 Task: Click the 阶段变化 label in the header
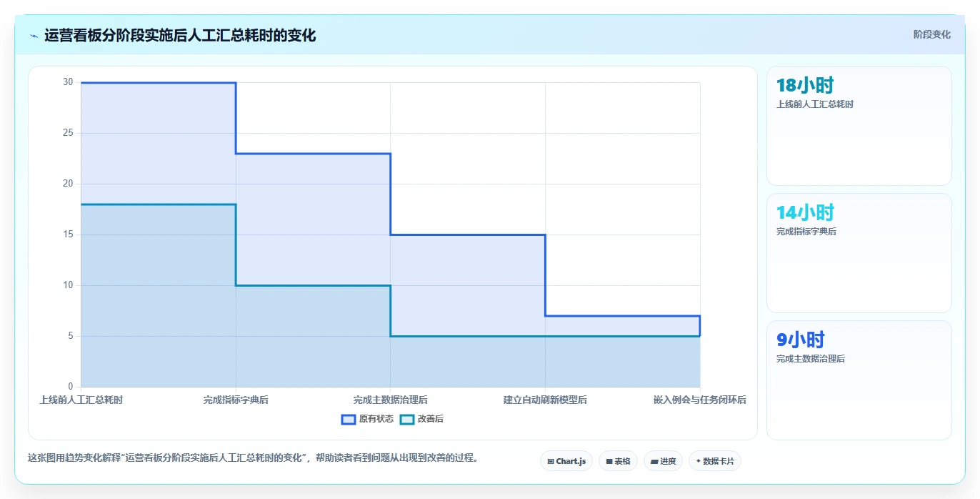tap(931, 34)
